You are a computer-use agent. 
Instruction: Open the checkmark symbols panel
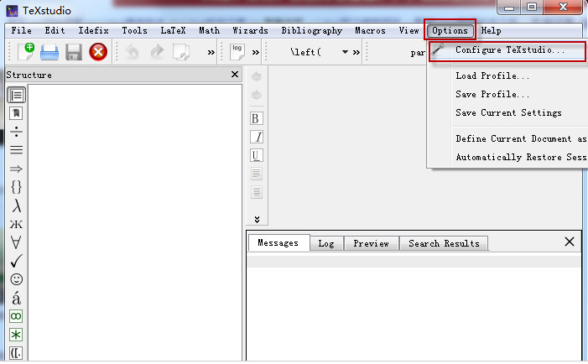[x=16, y=261]
